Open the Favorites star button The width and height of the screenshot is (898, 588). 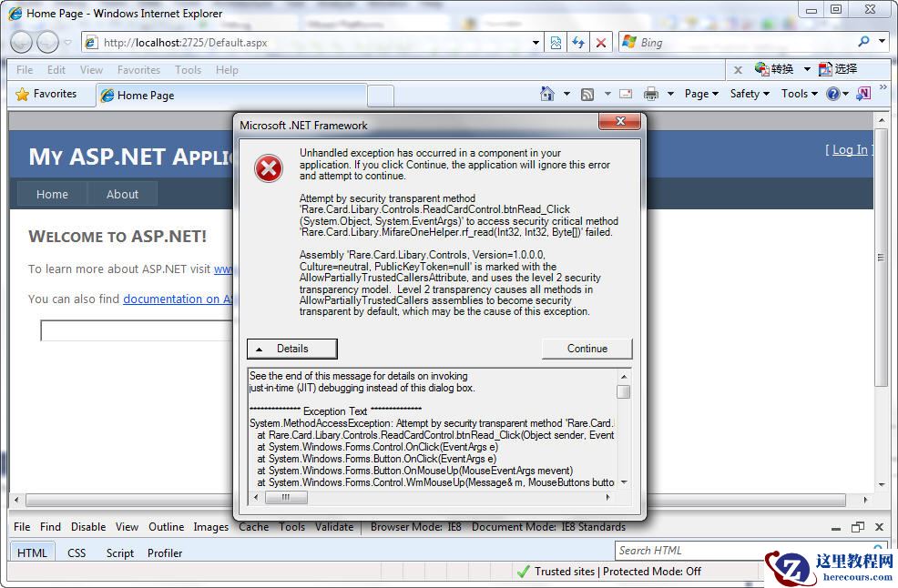47,94
